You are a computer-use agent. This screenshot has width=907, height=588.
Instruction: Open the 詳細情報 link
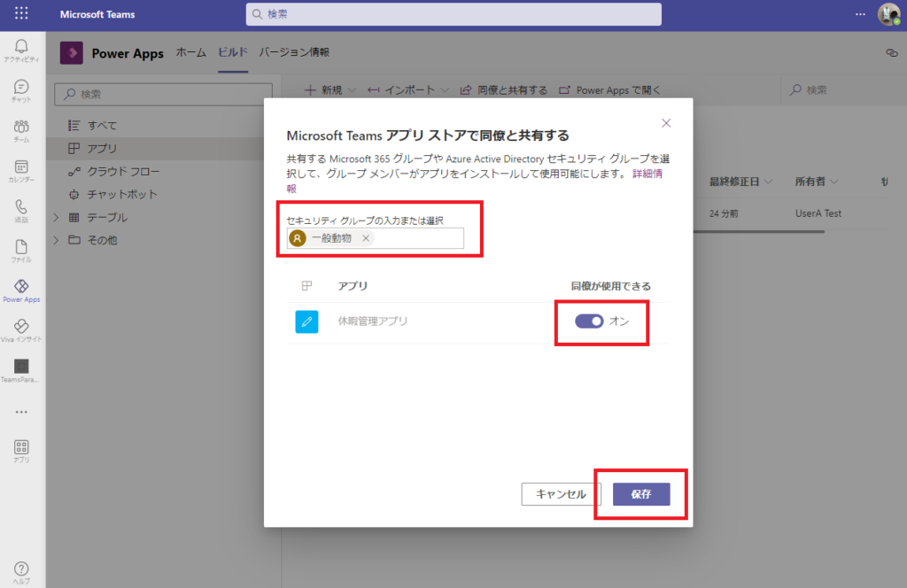(647, 174)
